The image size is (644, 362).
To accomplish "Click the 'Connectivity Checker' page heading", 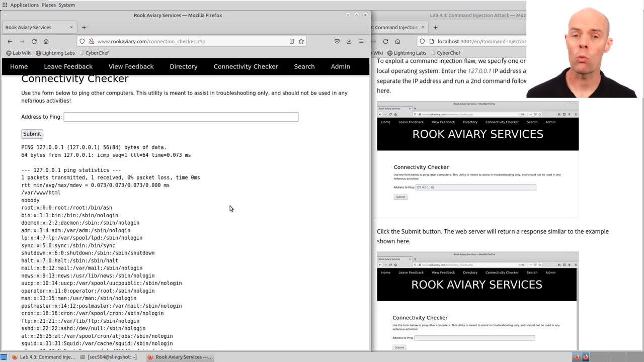I will point(75,79).
